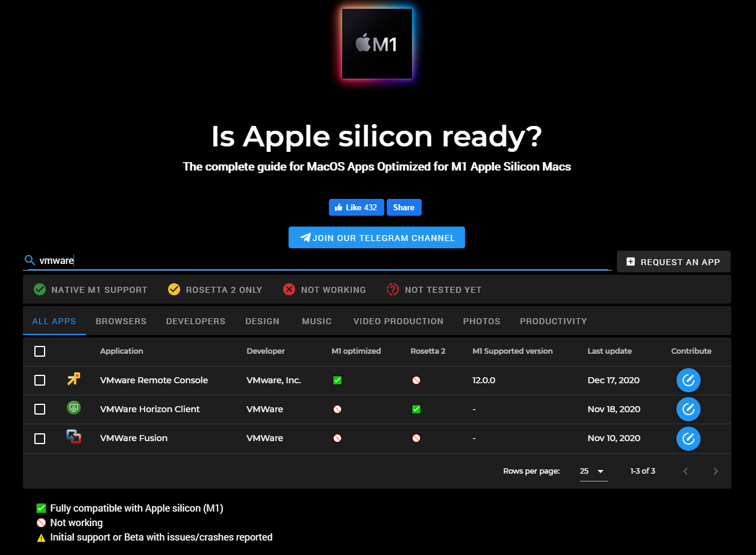
Task: Switch to the Design tab
Action: [262, 321]
